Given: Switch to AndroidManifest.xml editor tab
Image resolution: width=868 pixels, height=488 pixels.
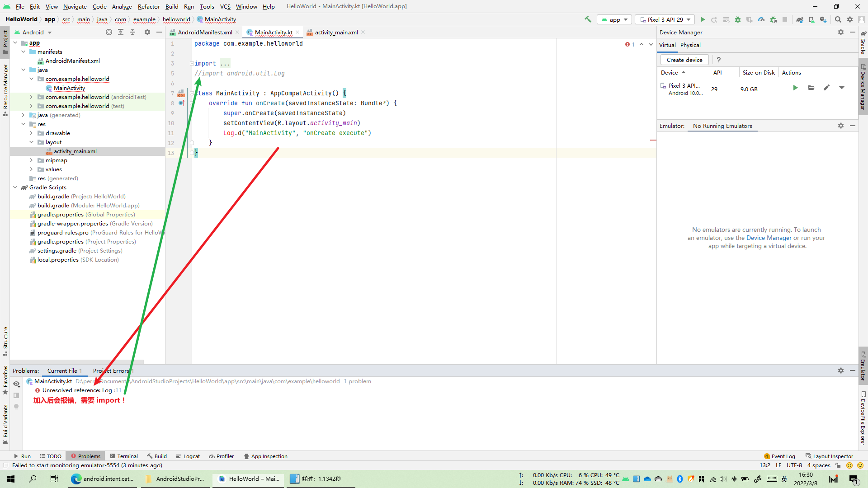Looking at the screenshot, I should (205, 32).
